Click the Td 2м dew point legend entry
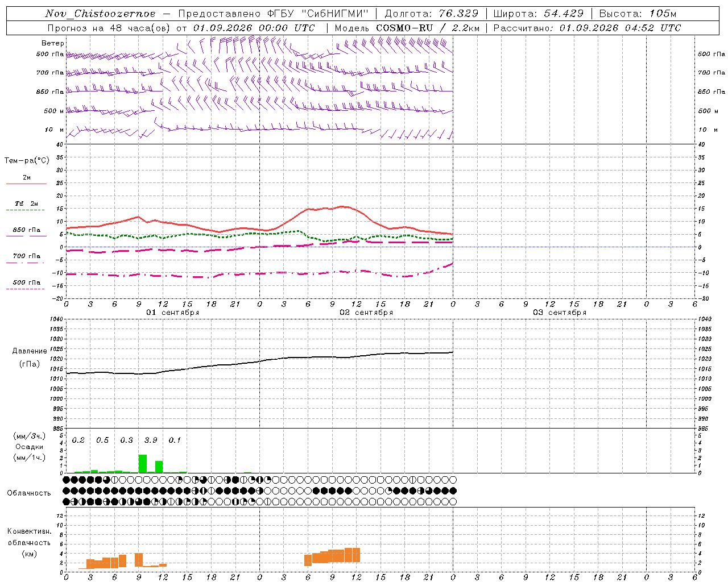The height and width of the screenshot is (582, 728). pyautogui.click(x=26, y=203)
